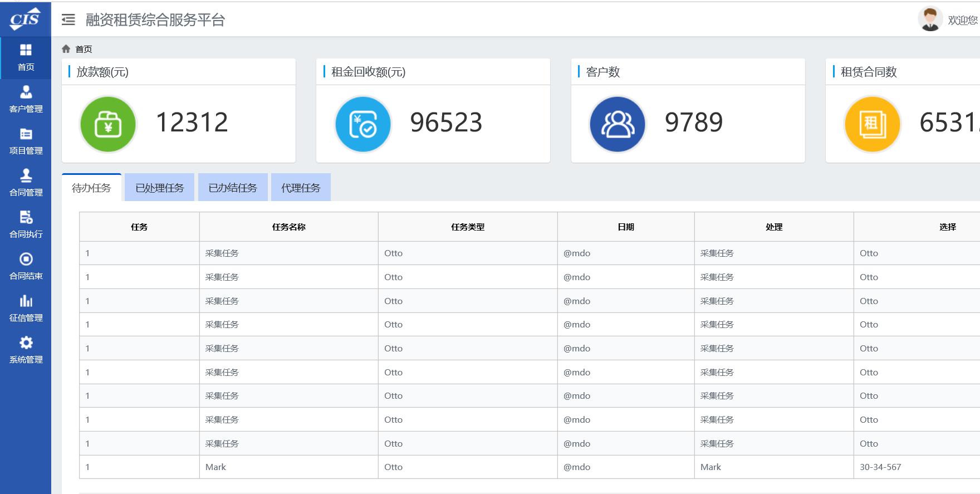
Task: Open 合同管理 in the sidebar
Action: click(26, 183)
